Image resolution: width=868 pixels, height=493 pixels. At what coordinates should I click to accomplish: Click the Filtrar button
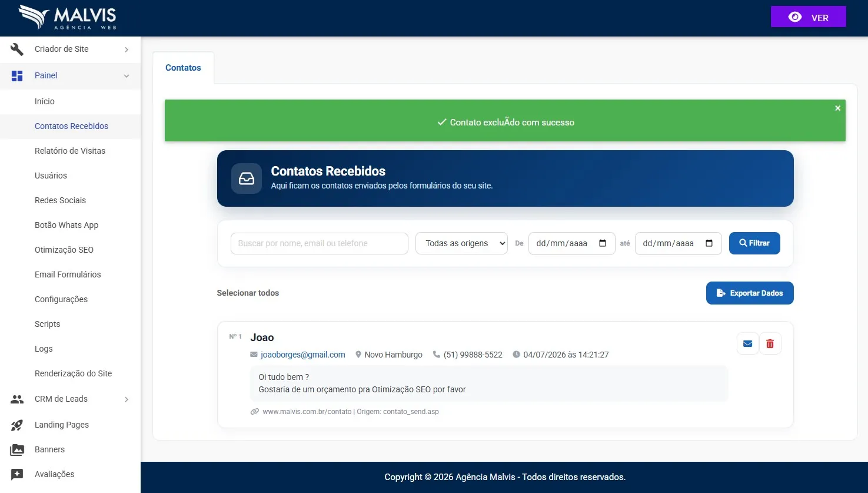pos(754,243)
